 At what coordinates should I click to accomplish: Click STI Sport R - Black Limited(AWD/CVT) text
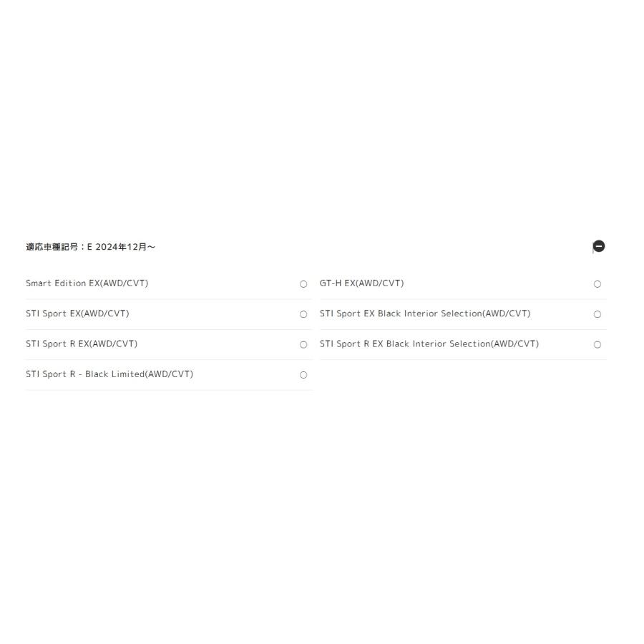(x=109, y=374)
